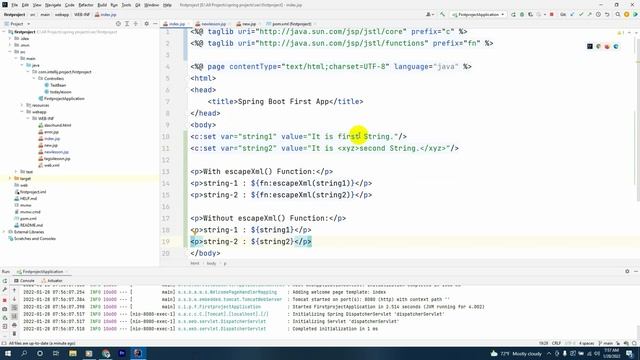
Task: Expand the resources folder
Action: (x=22, y=105)
